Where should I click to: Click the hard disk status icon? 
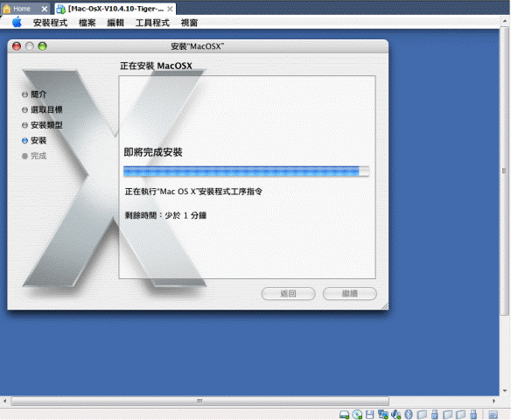344,415
